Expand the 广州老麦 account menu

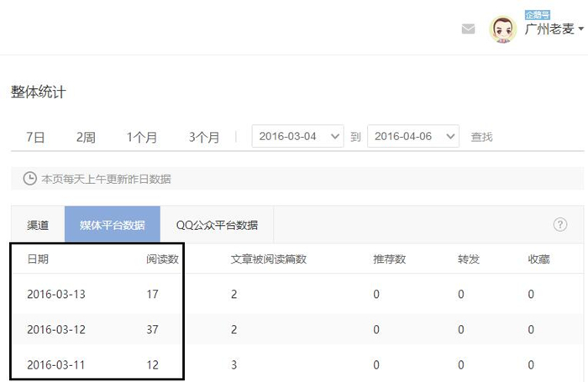554,29
